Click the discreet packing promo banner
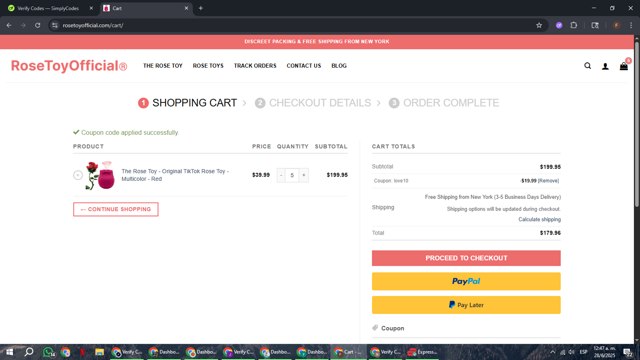 (317, 42)
